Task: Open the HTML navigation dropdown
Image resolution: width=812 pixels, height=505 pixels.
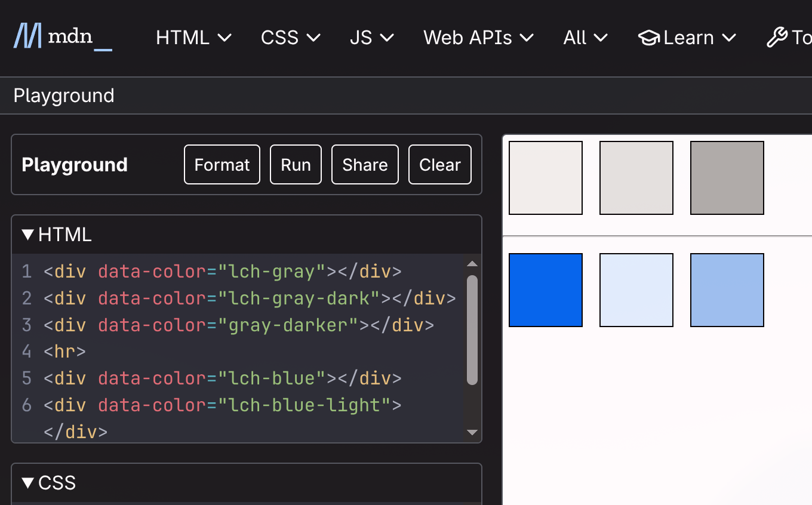Action: (193, 38)
